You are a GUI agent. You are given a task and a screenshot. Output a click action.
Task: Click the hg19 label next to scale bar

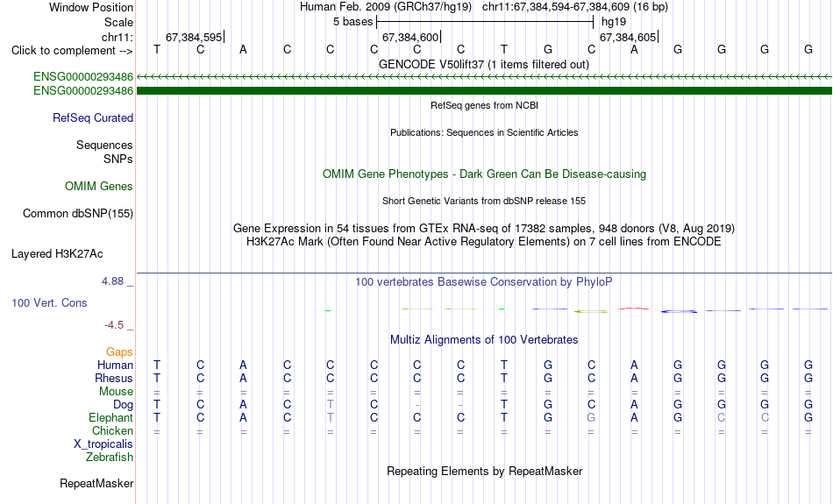[x=614, y=22]
